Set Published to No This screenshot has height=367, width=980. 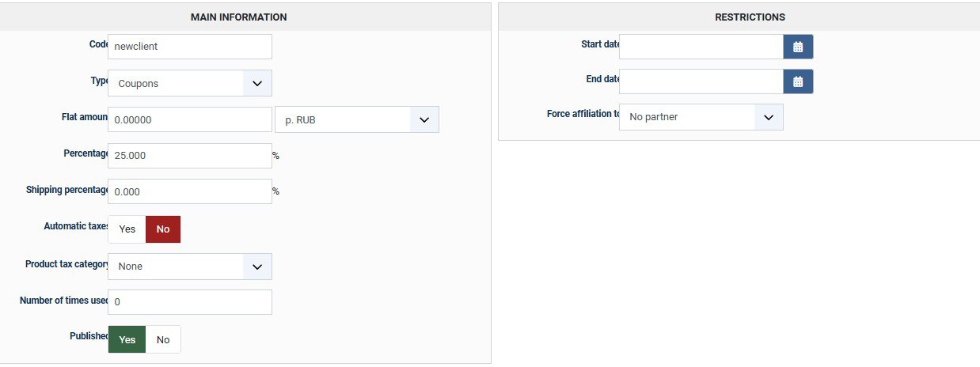point(163,339)
